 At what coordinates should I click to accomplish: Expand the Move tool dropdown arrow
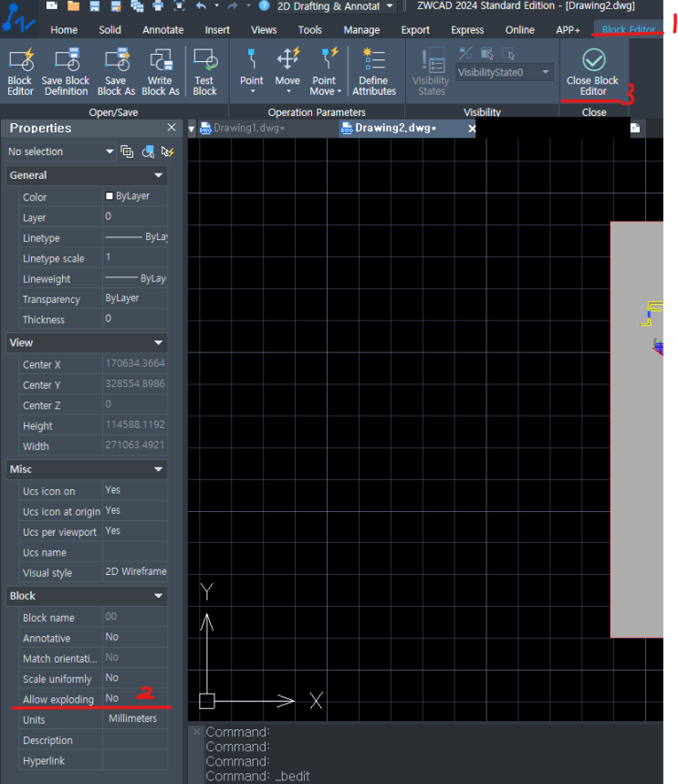[x=288, y=91]
